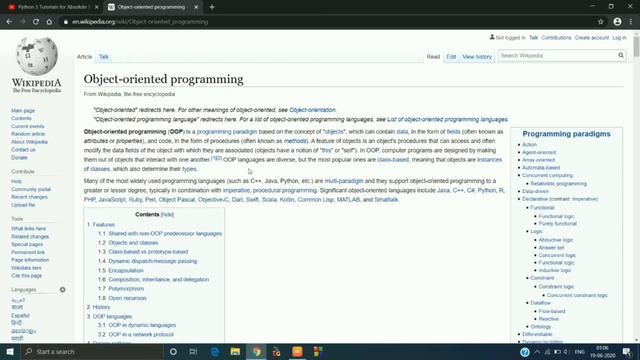The height and width of the screenshot is (360, 640).
Task: Open Task View on the taskbar
Action: pyautogui.click(x=193, y=351)
